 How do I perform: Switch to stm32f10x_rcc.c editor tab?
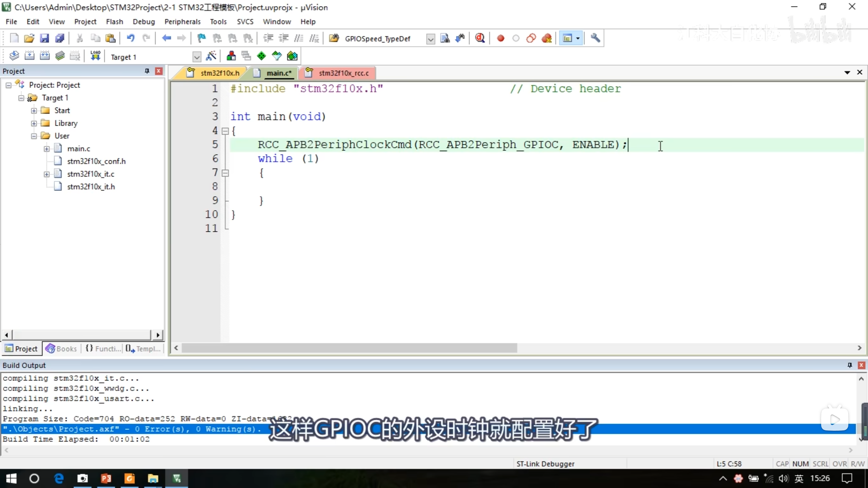[x=343, y=73]
